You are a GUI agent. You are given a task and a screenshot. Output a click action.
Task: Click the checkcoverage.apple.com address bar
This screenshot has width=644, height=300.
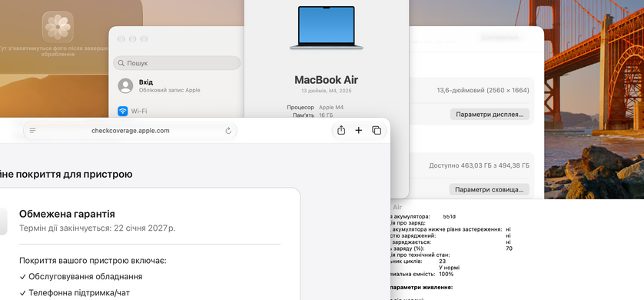pos(130,131)
